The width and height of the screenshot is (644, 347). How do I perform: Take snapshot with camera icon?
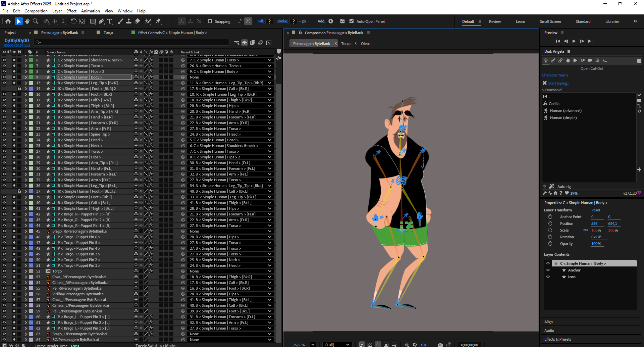[440, 345]
